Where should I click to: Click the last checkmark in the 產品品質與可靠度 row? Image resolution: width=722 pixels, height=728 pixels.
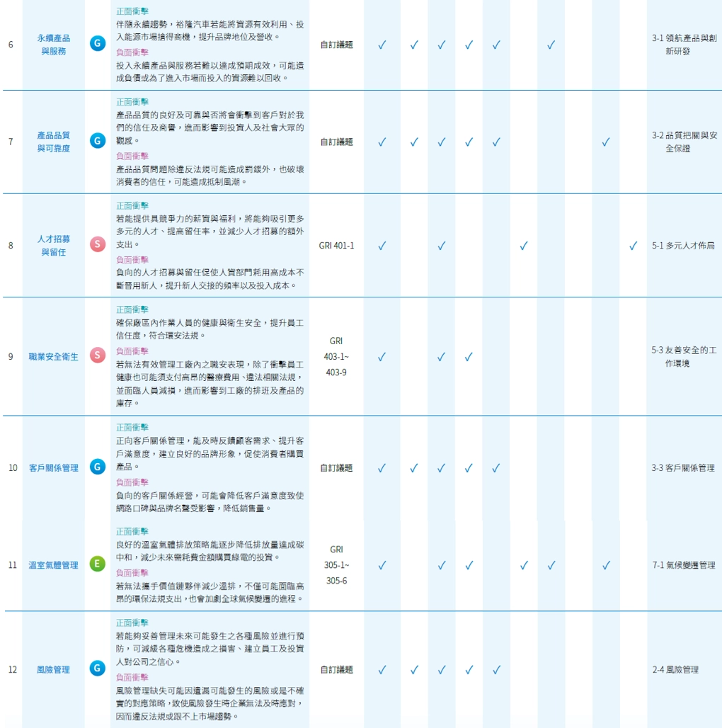pos(605,142)
